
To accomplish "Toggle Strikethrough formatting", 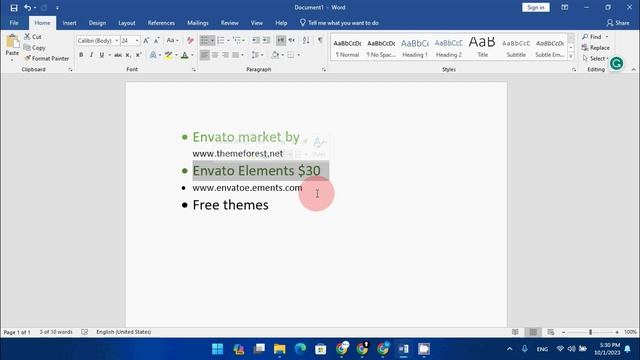I will point(118,55).
